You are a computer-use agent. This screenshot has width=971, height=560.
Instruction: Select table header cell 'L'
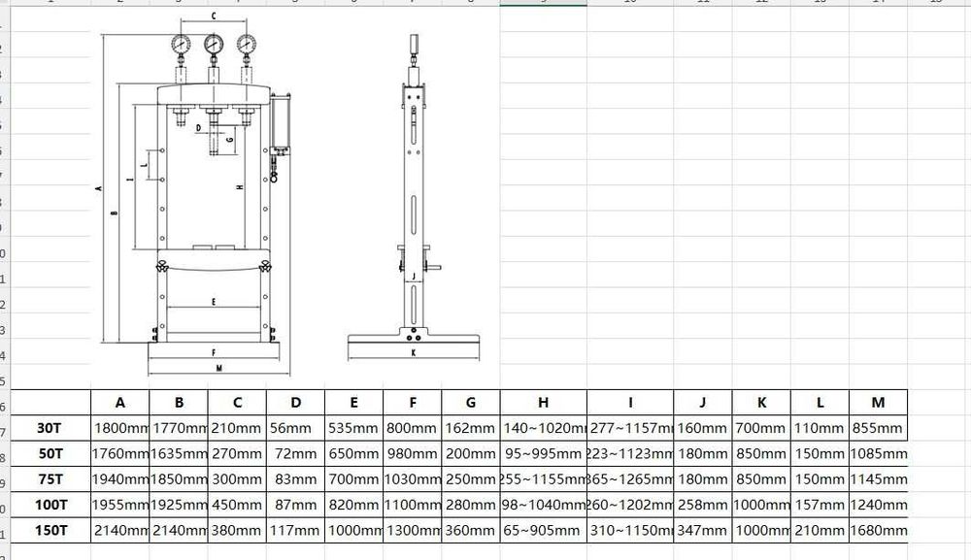pos(820,402)
